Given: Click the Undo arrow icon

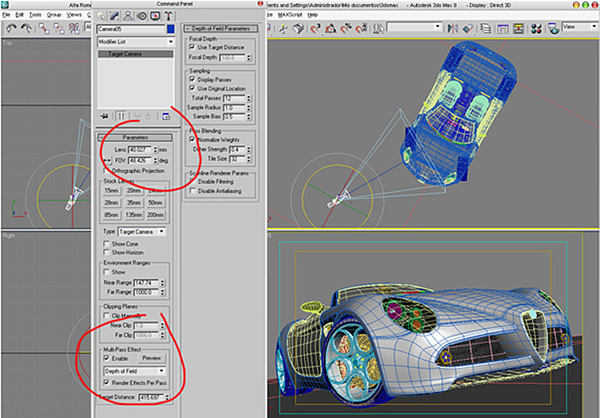Looking at the screenshot, I should pos(11,28).
